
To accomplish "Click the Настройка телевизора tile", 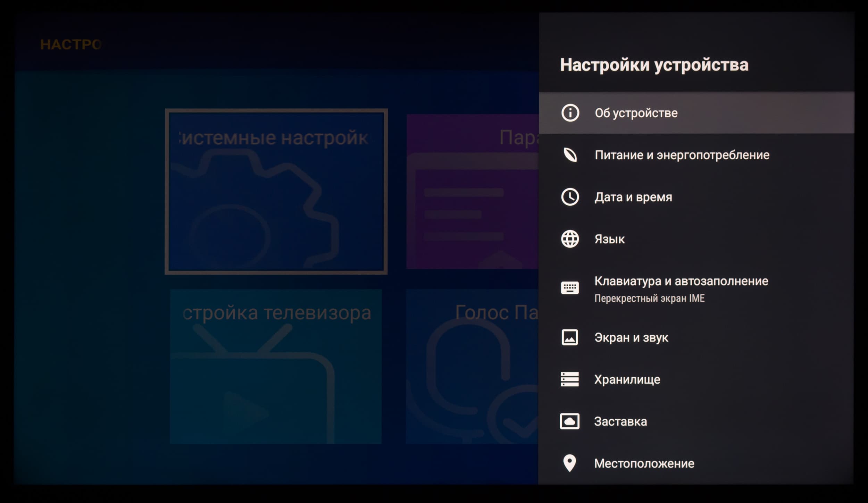I will 276,366.
